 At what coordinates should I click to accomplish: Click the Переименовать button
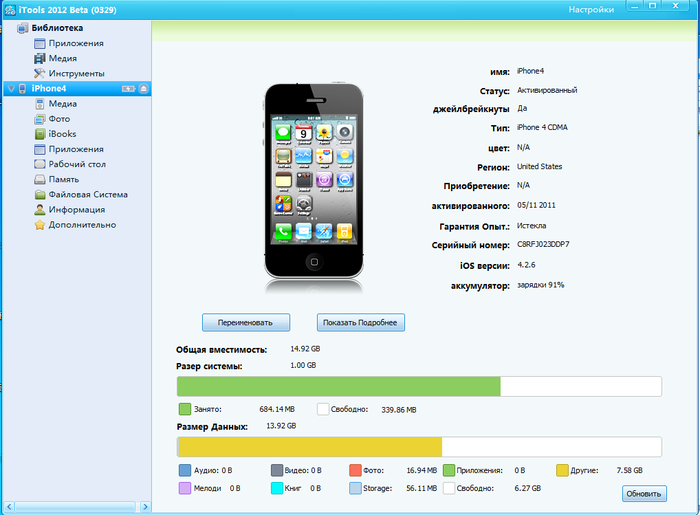(x=245, y=322)
